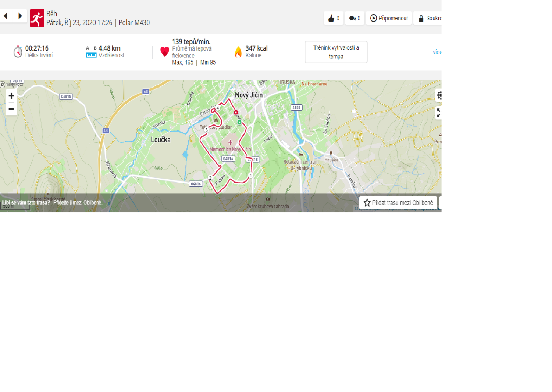Click kilometer 3 marker on route
This screenshot has height=392, width=552.
(x=207, y=130)
